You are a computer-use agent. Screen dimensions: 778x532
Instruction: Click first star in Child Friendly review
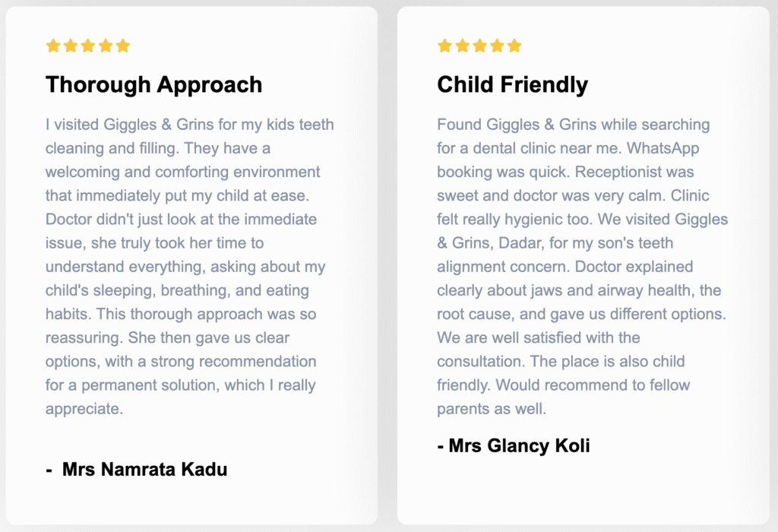(x=444, y=46)
